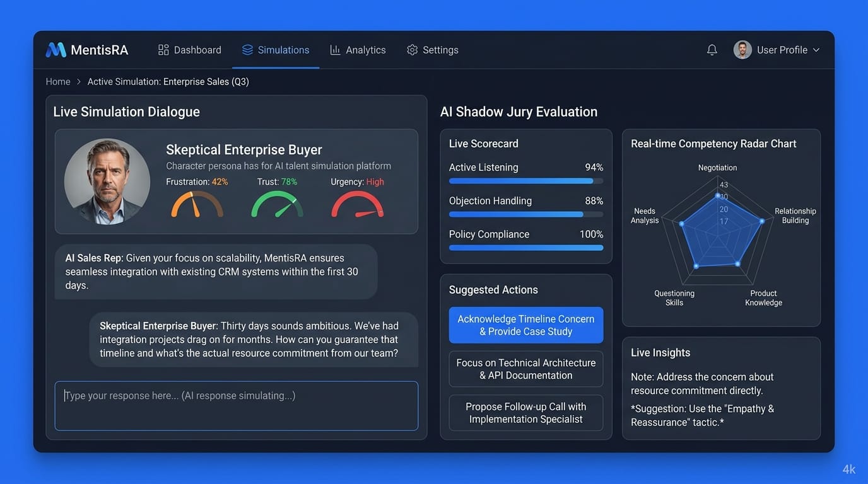868x484 pixels.
Task: Select Focus on Technical Architecture & API Documentation
Action: click(x=526, y=369)
